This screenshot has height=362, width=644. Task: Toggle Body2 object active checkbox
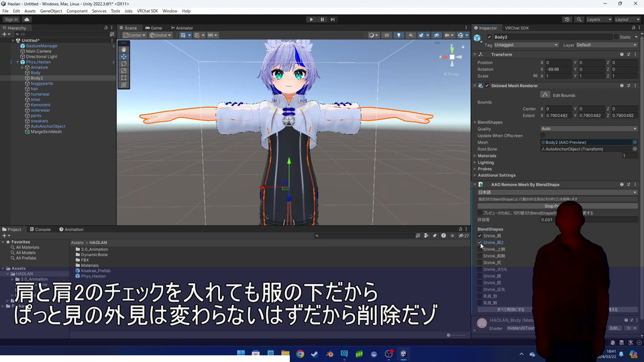pos(489,37)
